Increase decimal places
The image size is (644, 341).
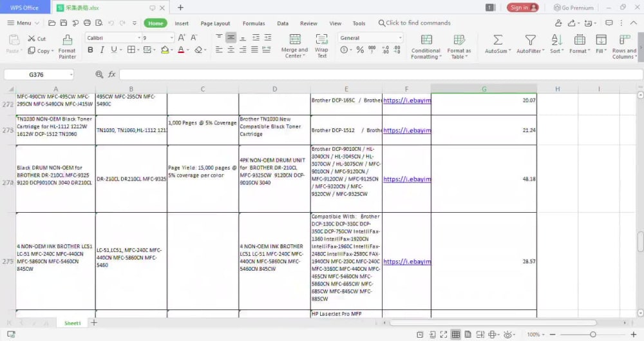pos(385,50)
